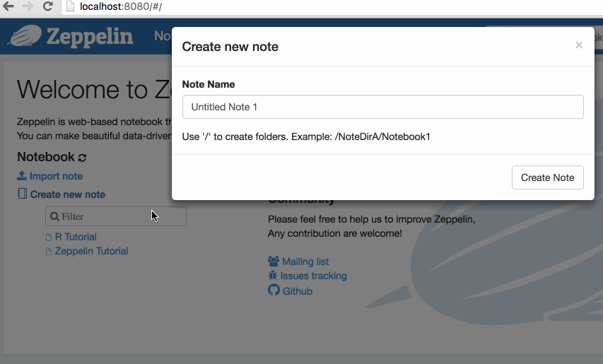Viewport: 603px width, 364px height.
Task: Click the Github octocat icon
Action: 274,290
